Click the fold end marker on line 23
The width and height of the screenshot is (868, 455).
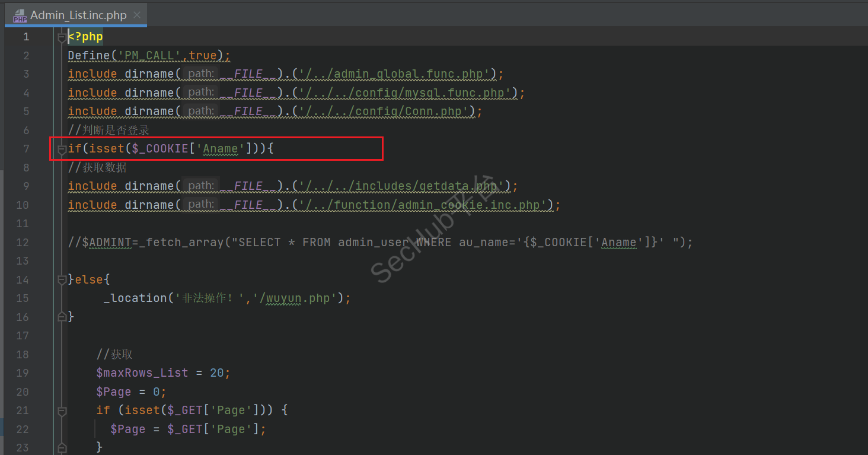[x=62, y=447]
